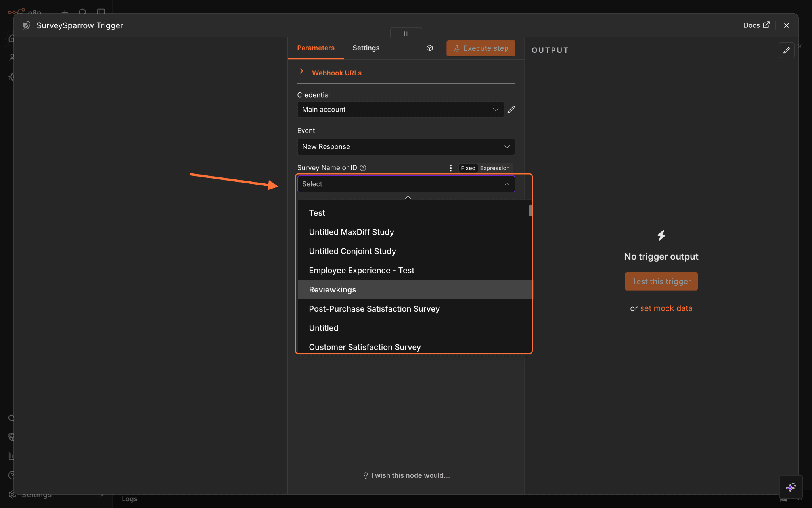The width and height of the screenshot is (812, 508).
Task: Click the panel drag handle at top
Action: point(406,33)
